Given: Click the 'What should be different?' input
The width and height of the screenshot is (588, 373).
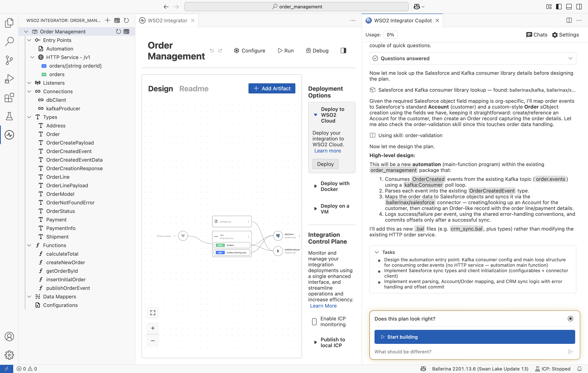Looking at the screenshot, I should point(469,351).
